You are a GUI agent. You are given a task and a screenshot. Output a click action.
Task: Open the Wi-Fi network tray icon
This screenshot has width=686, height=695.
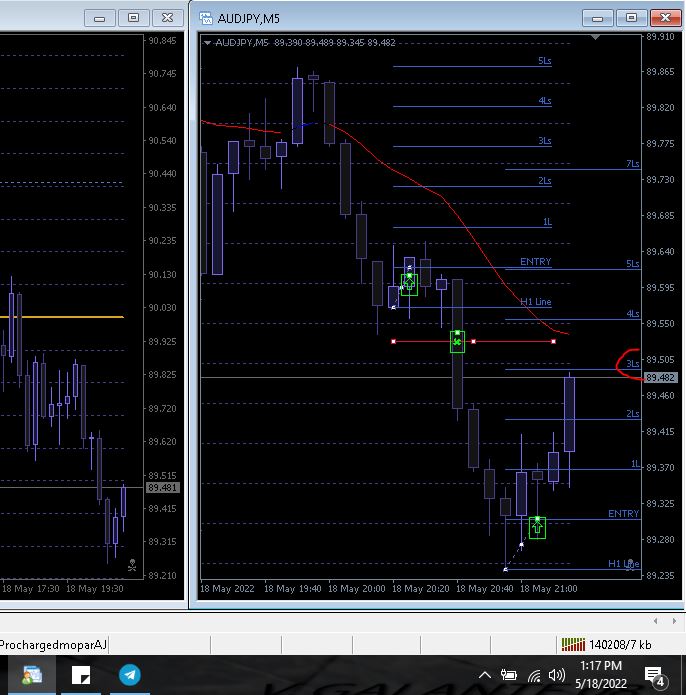click(534, 675)
